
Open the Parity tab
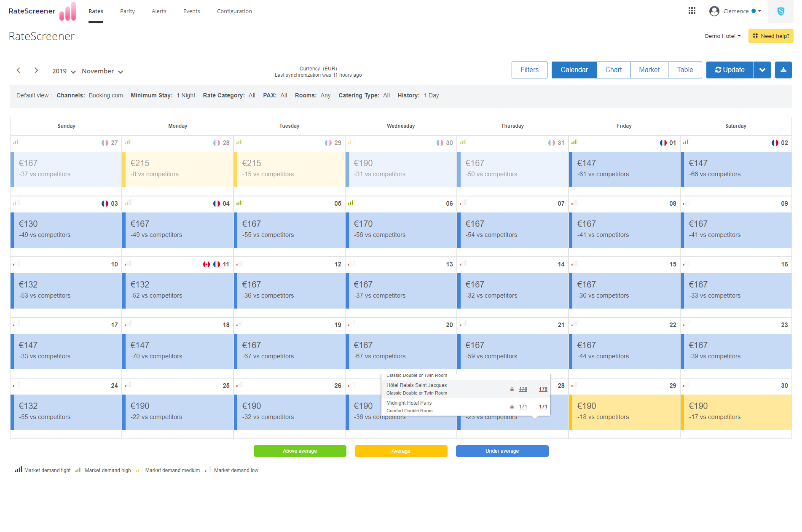(127, 11)
